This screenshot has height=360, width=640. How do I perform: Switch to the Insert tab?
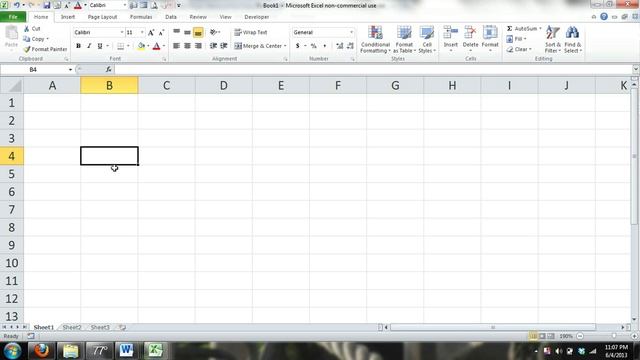coord(68,17)
